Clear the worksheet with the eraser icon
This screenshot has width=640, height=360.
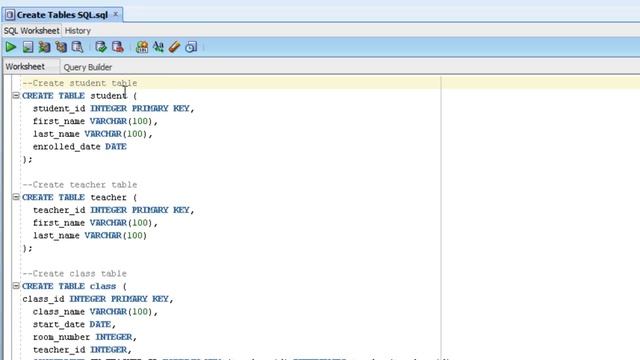pos(175,47)
